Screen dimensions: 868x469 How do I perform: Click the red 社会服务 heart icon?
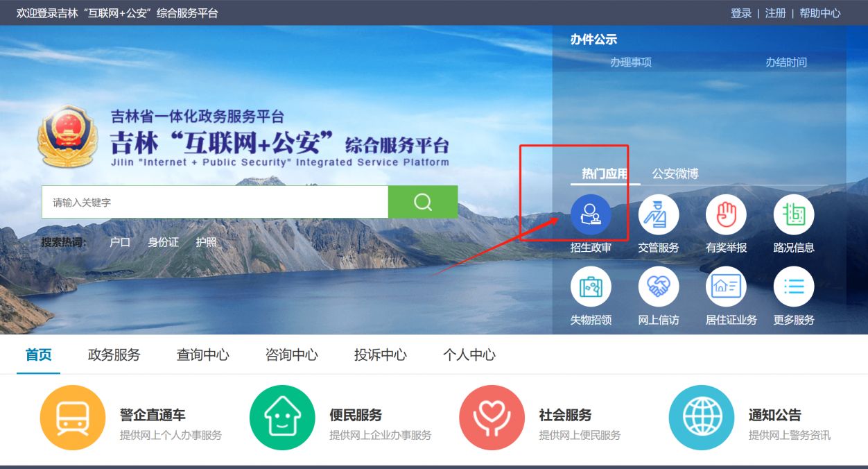[x=492, y=418]
